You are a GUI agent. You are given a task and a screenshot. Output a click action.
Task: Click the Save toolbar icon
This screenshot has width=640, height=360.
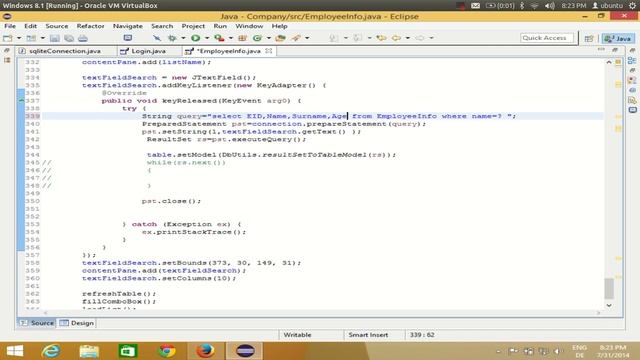tap(55, 38)
